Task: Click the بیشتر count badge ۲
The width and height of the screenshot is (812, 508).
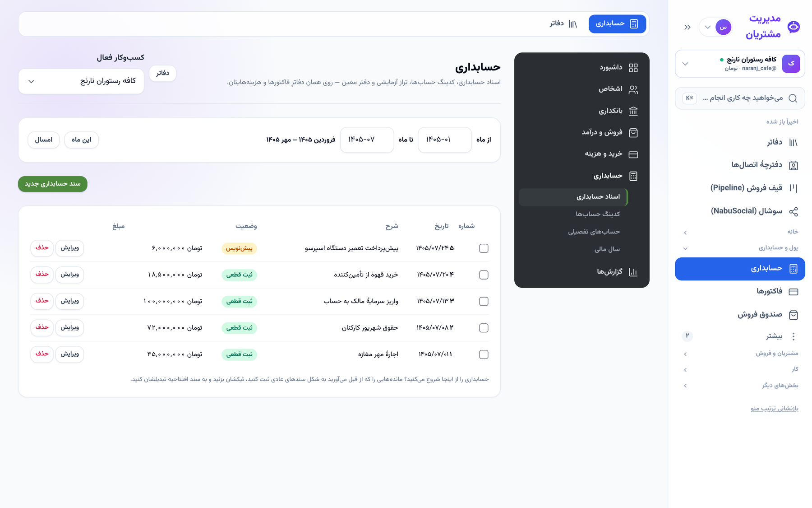Action: 687,336
